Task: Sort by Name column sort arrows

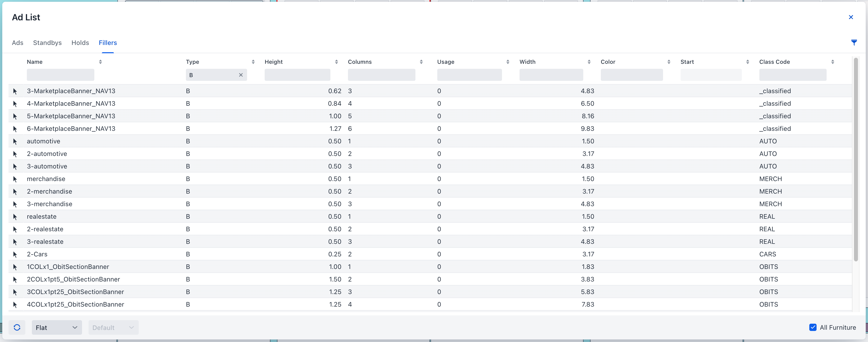Action: coord(100,62)
